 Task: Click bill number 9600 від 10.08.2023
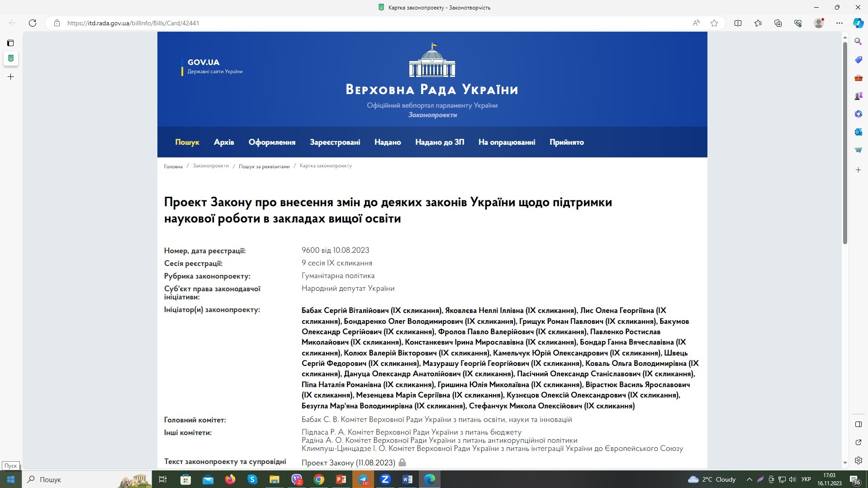click(x=335, y=250)
